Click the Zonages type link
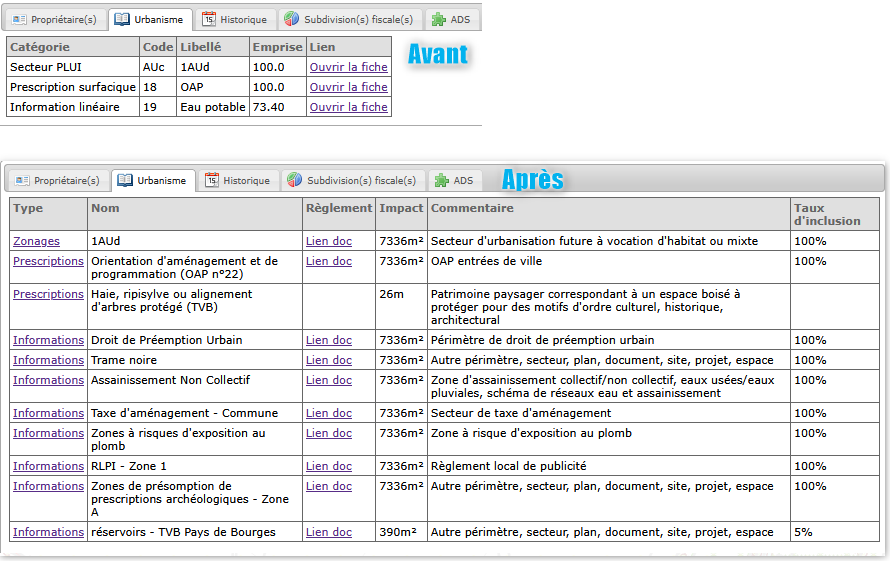 pyautogui.click(x=36, y=241)
